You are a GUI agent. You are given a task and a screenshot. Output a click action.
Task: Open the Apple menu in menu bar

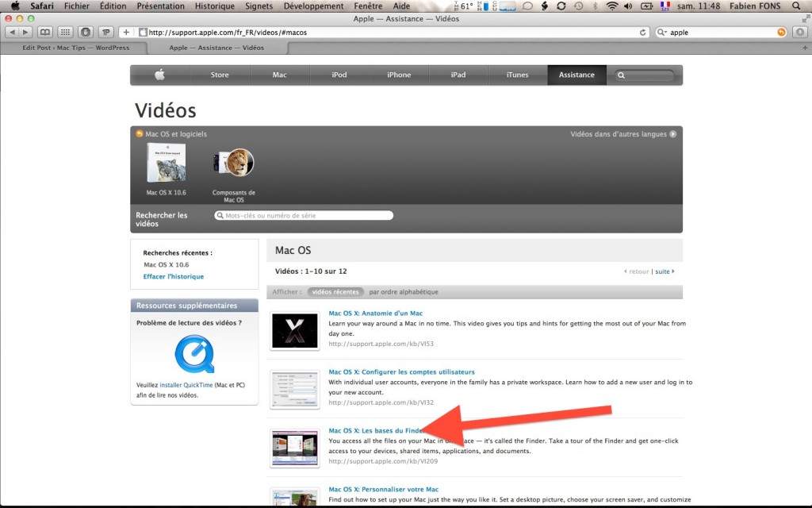(16, 6)
